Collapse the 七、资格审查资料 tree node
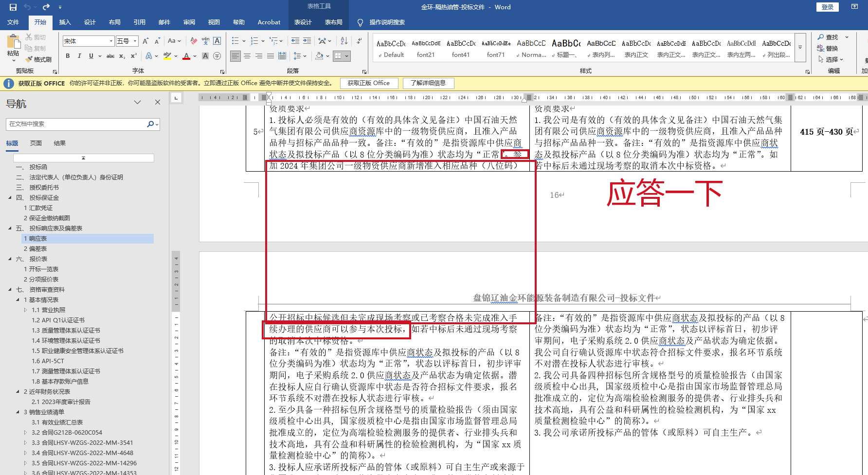The height and width of the screenshot is (475, 868). [x=10, y=290]
